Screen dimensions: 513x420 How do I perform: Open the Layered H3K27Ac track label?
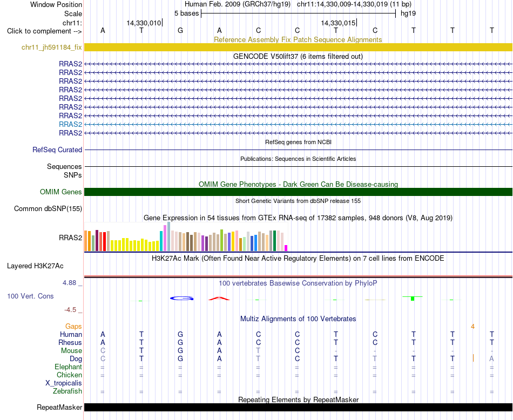[x=35, y=266]
